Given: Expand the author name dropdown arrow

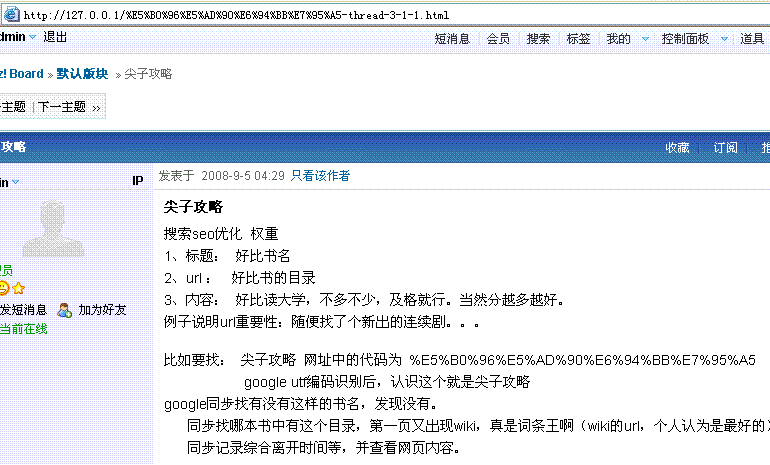Looking at the screenshot, I should [x=16, y=182].
